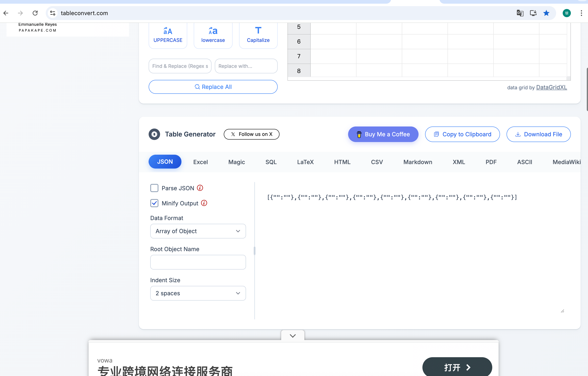The image size is (588, 376).
Task: Click the lowercase transform icon
Action: [x=213, y=31]
